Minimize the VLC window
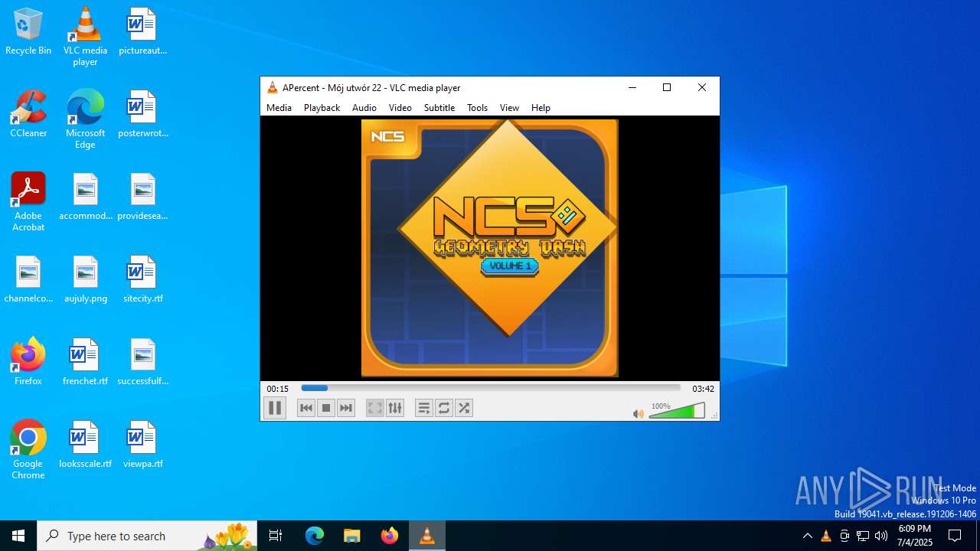Screen dimensions: 980x551 tap(632, 87)
